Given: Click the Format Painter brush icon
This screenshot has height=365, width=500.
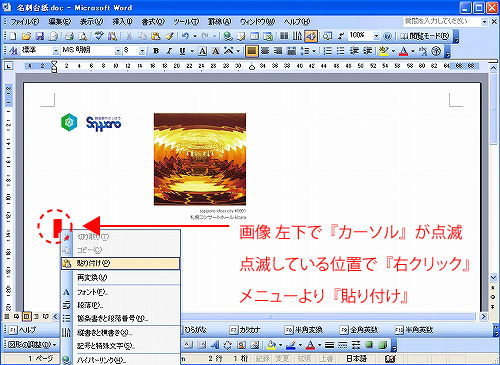Looking at the screenshot, I should [x=169, y=36].
